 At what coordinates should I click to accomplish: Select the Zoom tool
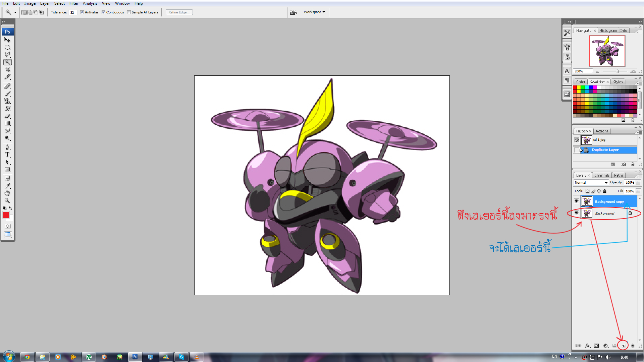(x=7, y=200)
